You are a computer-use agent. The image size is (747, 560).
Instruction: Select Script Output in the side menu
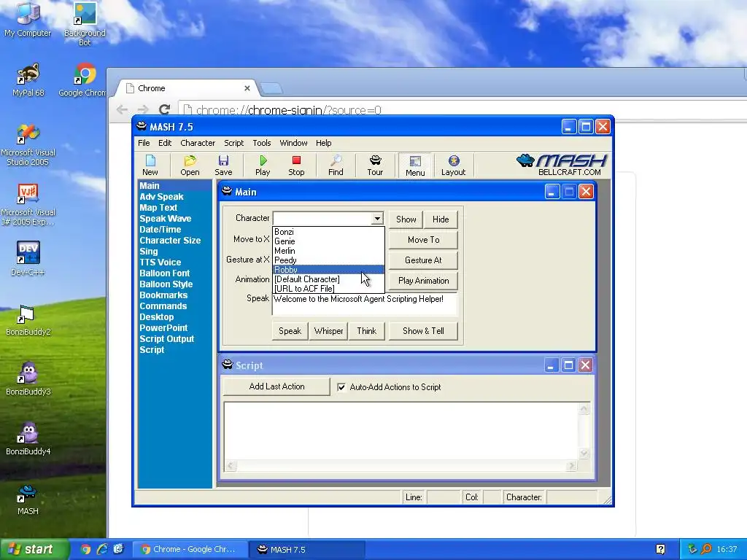pos(167,339)
